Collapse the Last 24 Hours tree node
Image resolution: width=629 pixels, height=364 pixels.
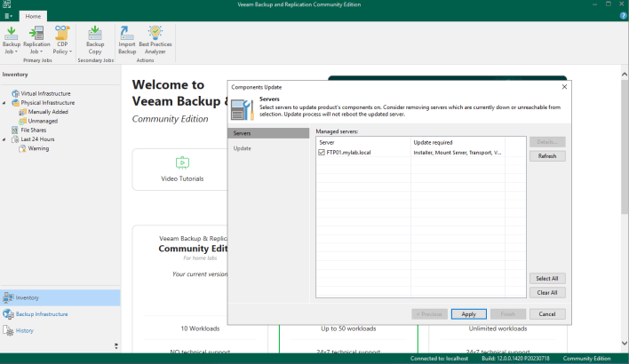point(4,139)
